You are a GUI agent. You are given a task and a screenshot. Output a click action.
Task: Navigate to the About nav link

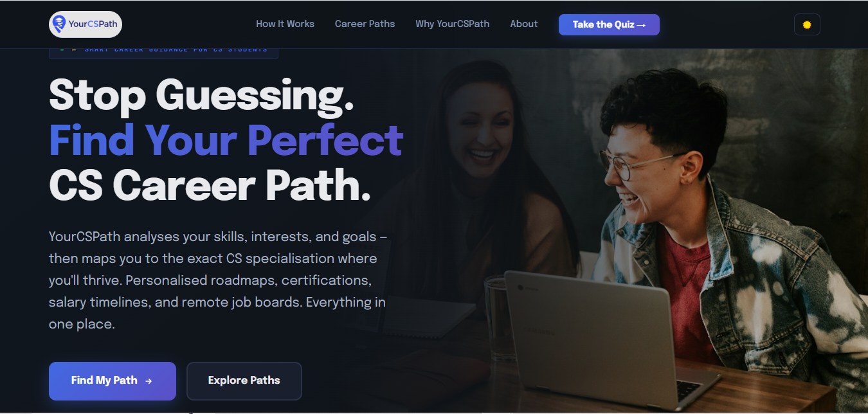point(523,24)
